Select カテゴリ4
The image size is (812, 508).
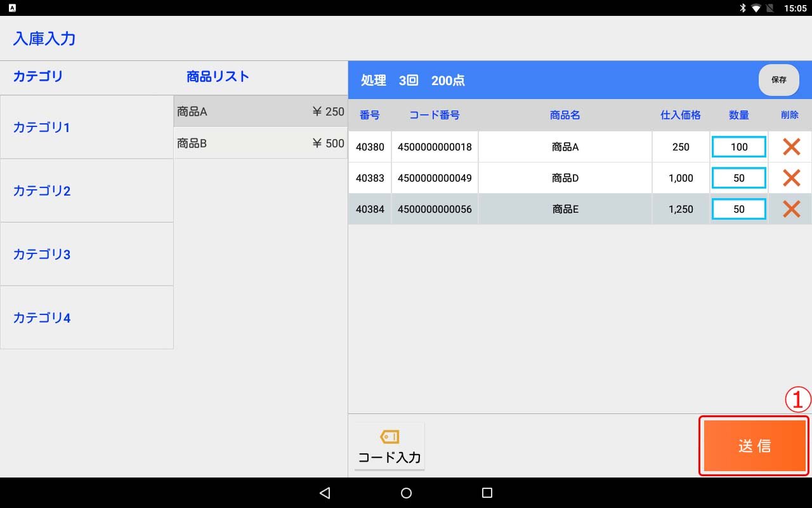pyautogui.click(x=87, y=317)
